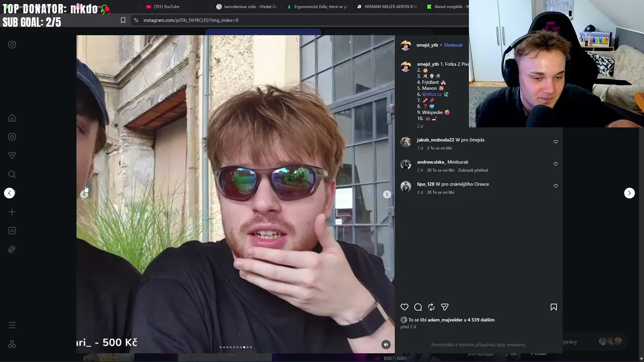Follow smejd_ytb with the Sledovat link
Image resolution: width=644 pixels, height=362 pixels.
coord(453,45)
